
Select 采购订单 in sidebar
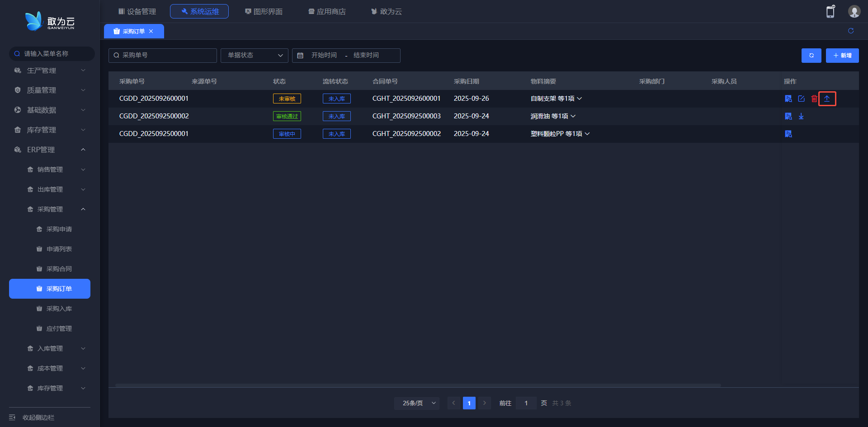pyautogui.click(x=50, y=289)
